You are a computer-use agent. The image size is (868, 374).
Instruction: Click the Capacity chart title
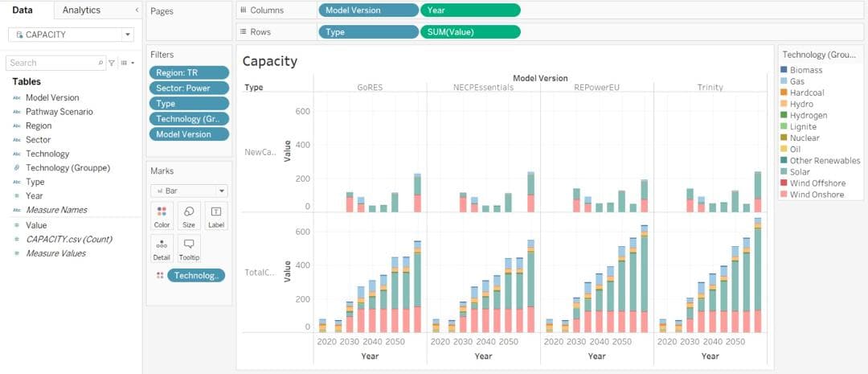click(269, 61)
